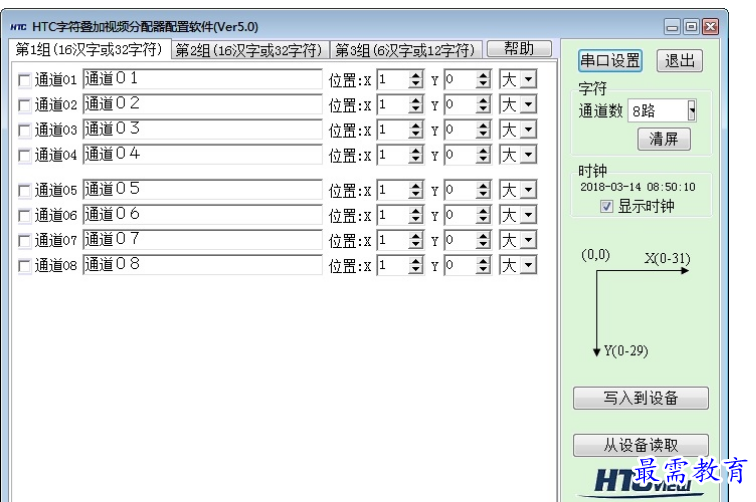Close the HTC configuration window
756x502 pixels.
click(x=710, y=27)
